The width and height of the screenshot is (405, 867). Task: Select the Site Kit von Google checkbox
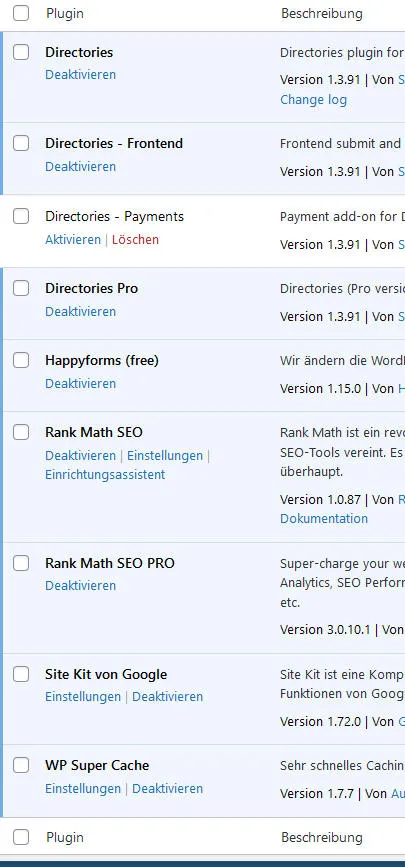click(21, 674)
